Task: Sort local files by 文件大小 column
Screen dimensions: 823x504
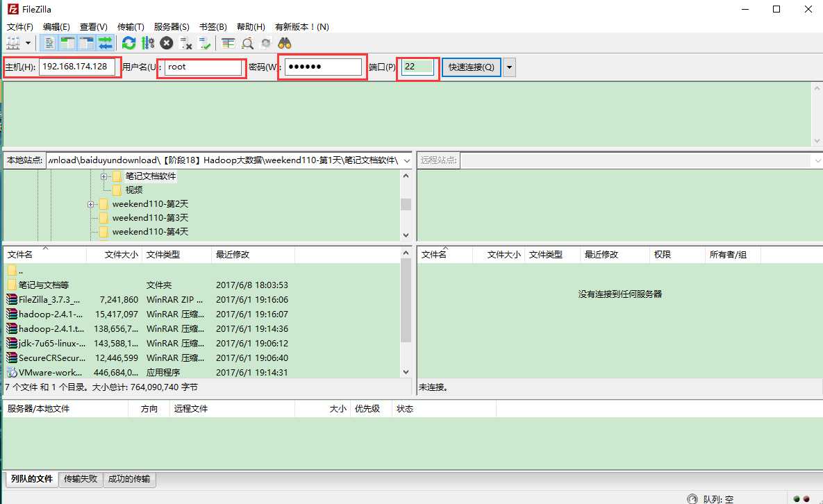Action: [x=115, y=255]
